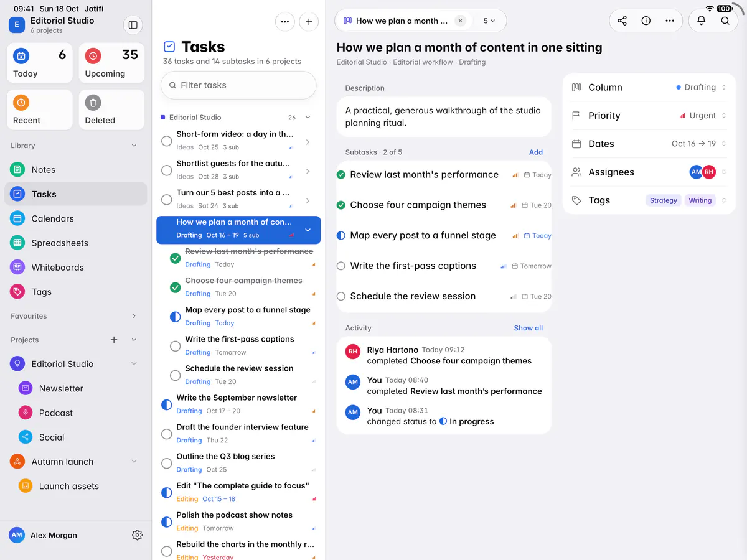Open the Recent card
747x560 pixels.
pos(40,110)
